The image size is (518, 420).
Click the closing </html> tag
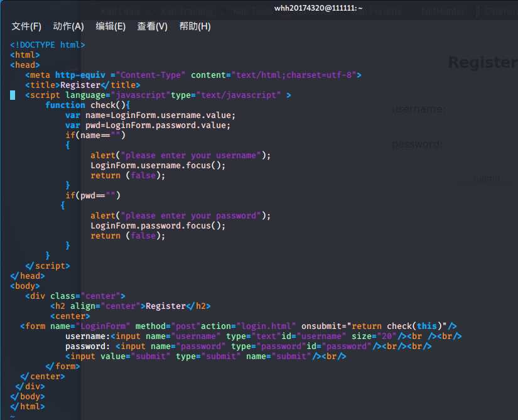click(x=28, y=406)
